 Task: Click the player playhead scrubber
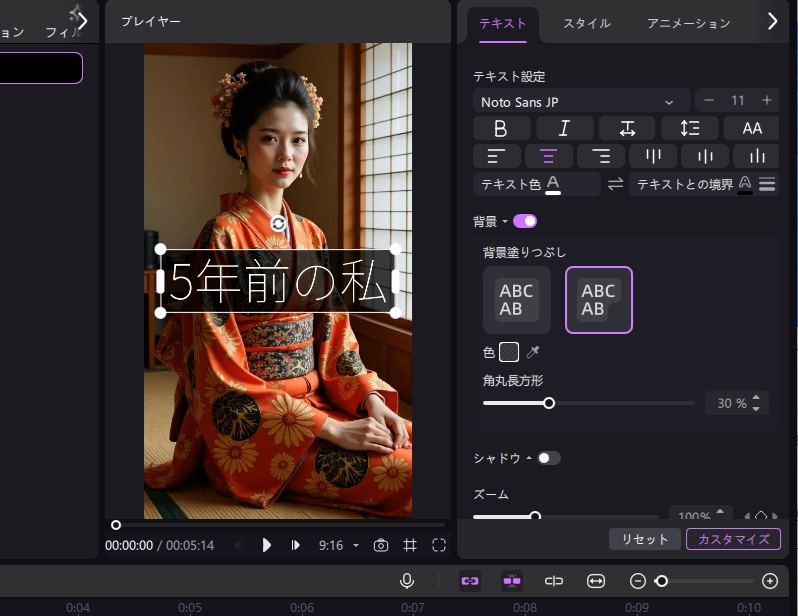[116, 525]
